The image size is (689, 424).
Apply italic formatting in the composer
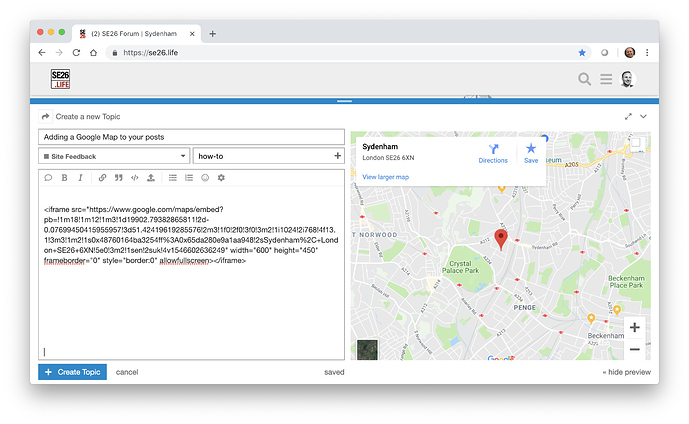tap(81, 177)
